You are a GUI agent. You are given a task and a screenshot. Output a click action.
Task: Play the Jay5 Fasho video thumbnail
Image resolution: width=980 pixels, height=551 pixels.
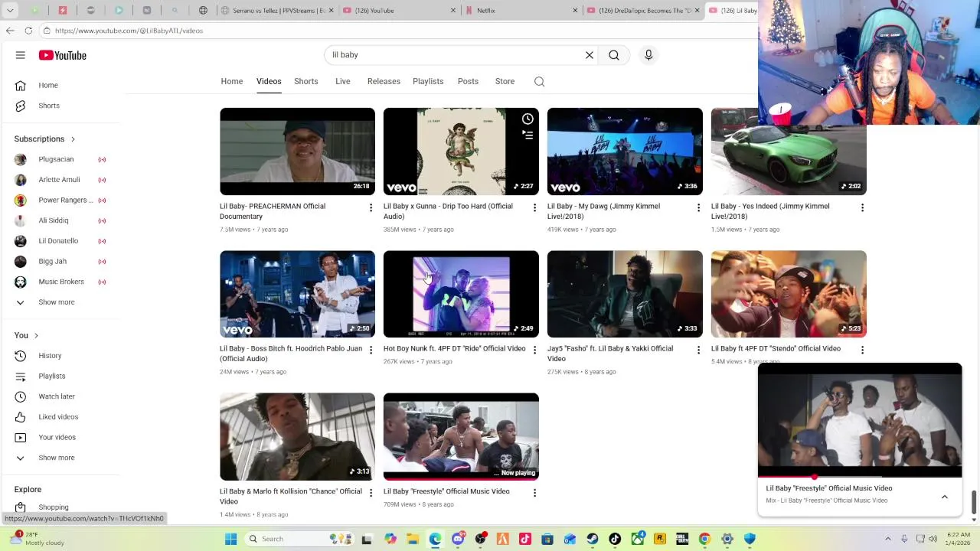tap(625, 294)
